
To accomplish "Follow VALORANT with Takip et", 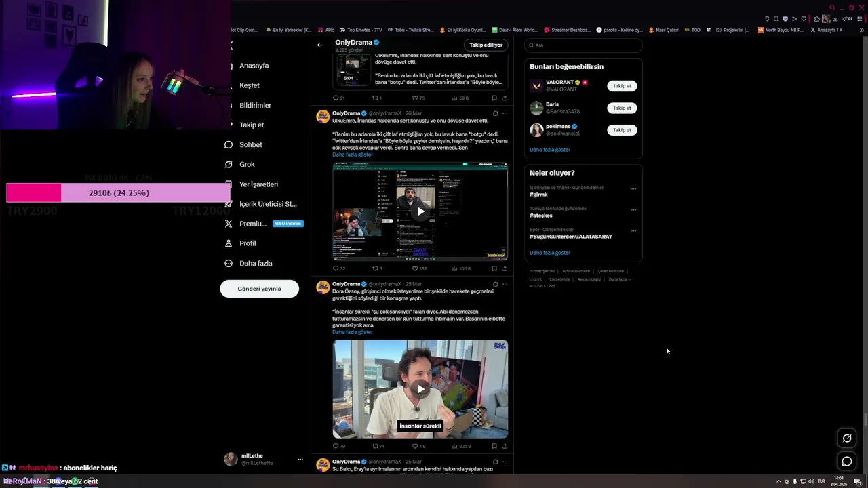I will 622,86.
